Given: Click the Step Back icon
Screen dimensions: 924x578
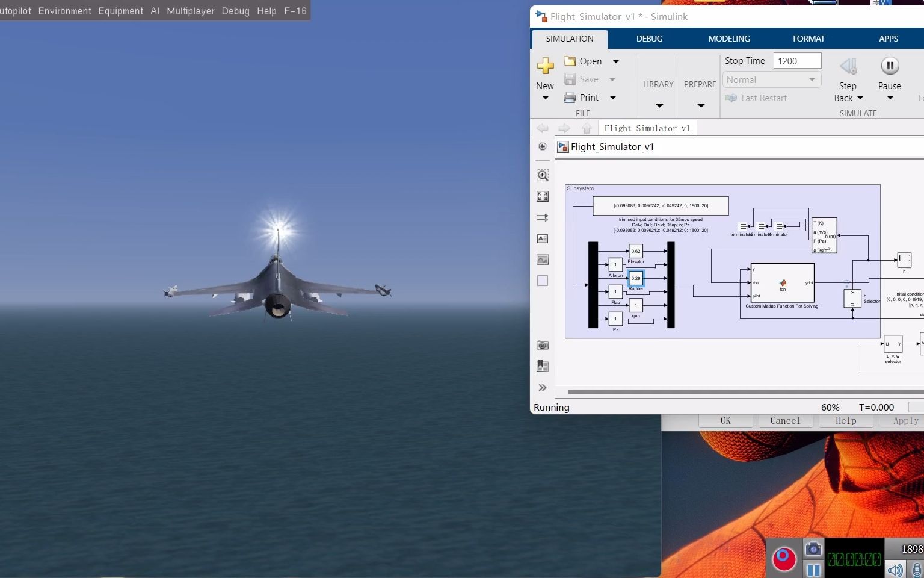Looking at the screenshot, I should tap(848, 66).
